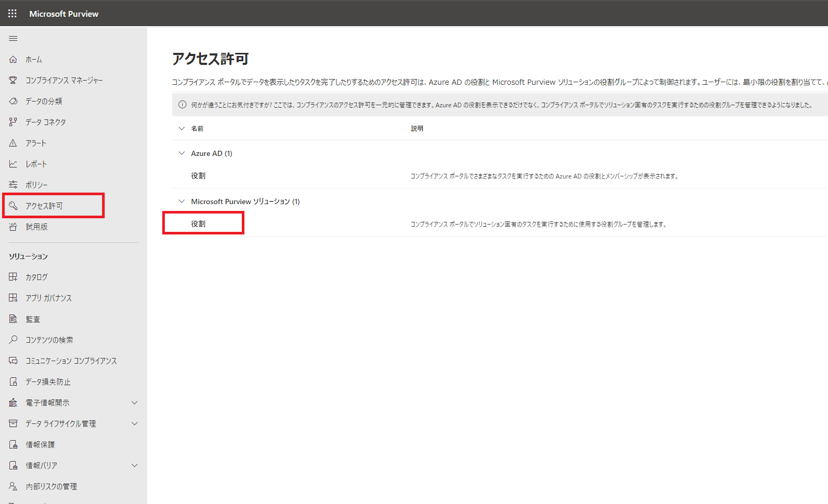
Task: Click the コンテンツの検索 magnifier icon
Action: 13,340
